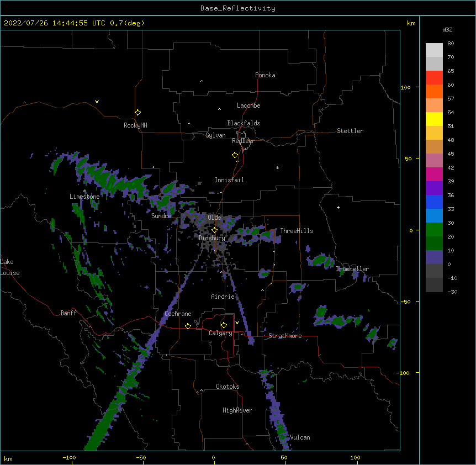This screenshot has height=465, width=476.
Task: Click the white plus marker north of Drumheller
Action: [338, 207]
